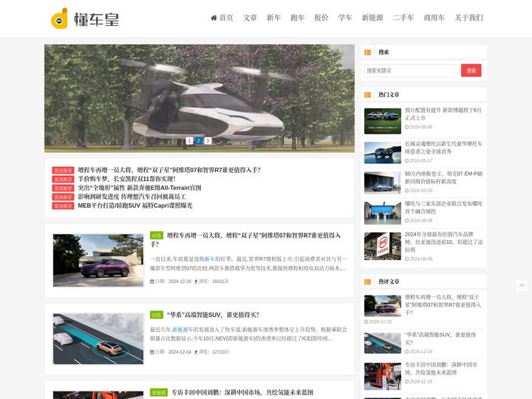532x399 pixels.
Task: Click the list icon beside 热评文章 heading
Action: pos(367,282)
